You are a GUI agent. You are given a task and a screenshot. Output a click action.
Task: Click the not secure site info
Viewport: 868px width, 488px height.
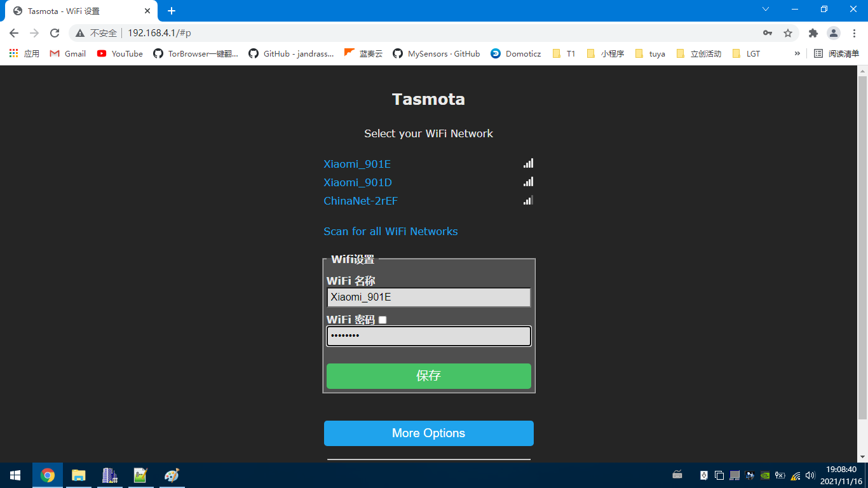[x=96, y=33]
